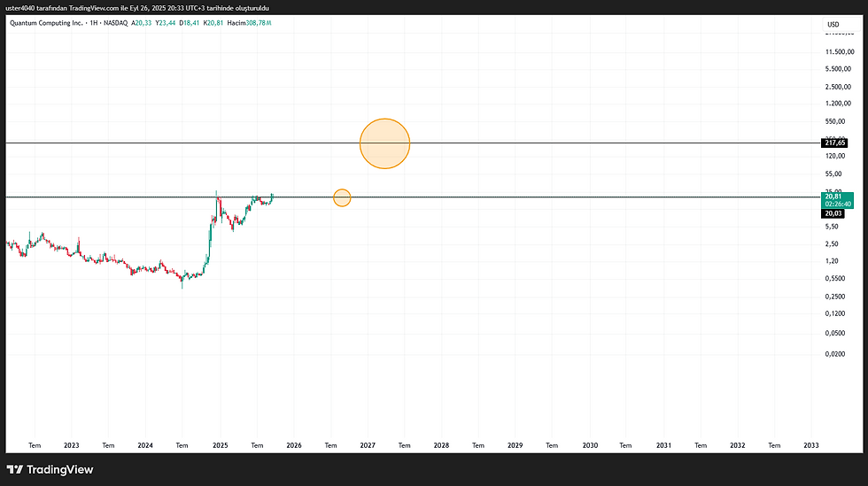Viewport: 868px width, 486px height.
Task: Click the NASDAQ exchange label
Action: 115,23
